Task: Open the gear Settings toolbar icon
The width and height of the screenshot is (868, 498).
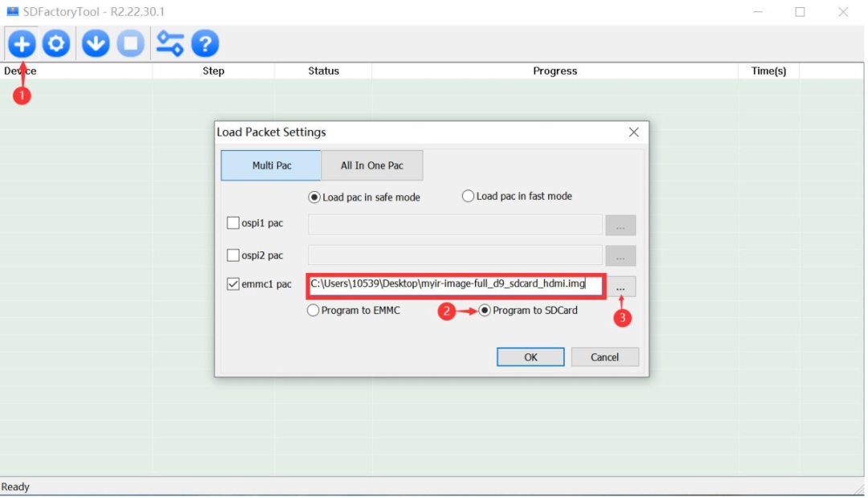Action: pyautogui.click(x=56, y=43)
